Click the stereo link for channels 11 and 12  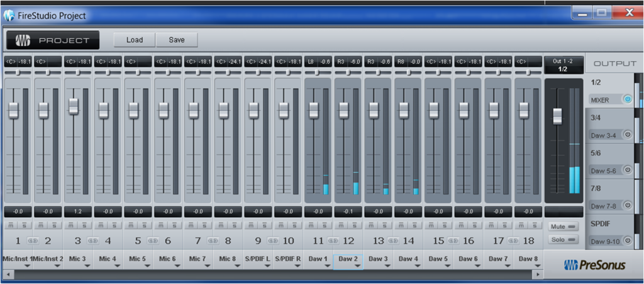pyautogui.click(x=333, y=240)
